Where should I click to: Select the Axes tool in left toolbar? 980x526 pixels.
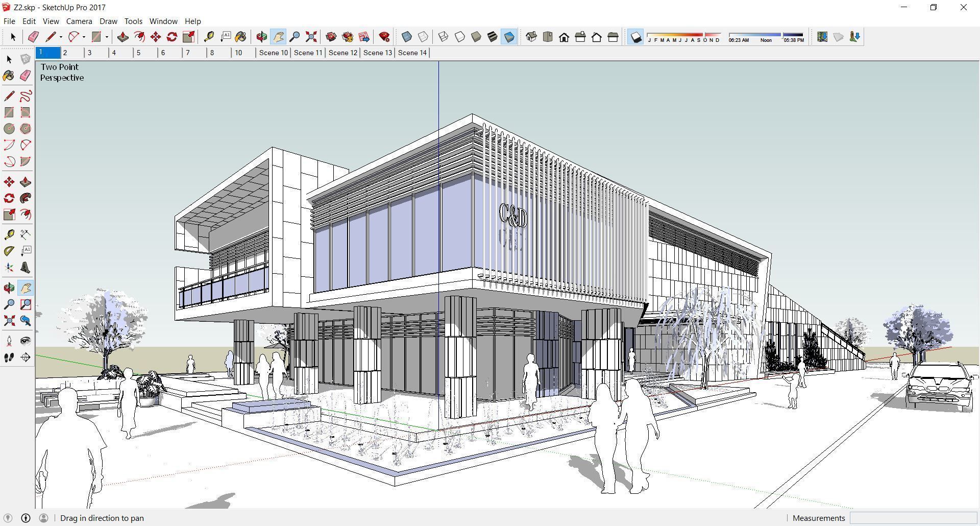click(9, 268)
